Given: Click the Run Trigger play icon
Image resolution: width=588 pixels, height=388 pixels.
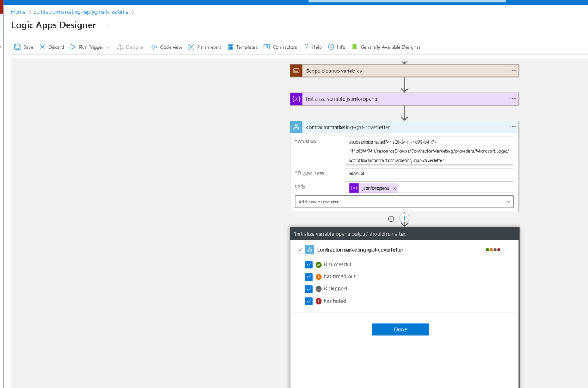Looking at the screenshot, I should [x=73, y=47].
